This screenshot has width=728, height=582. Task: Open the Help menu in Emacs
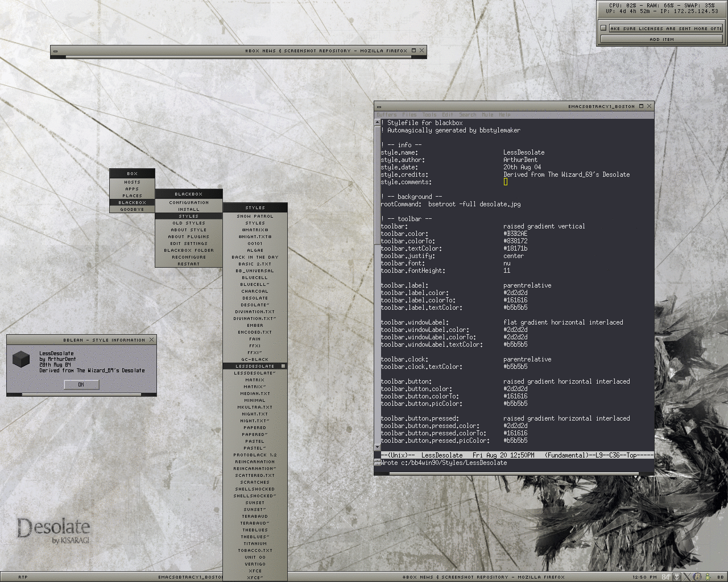(504, 115)
